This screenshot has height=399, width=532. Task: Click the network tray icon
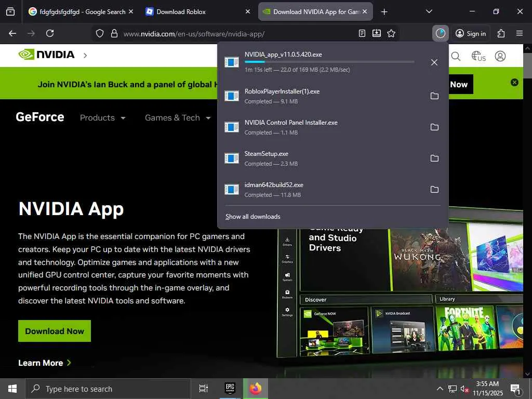(453, 389)
